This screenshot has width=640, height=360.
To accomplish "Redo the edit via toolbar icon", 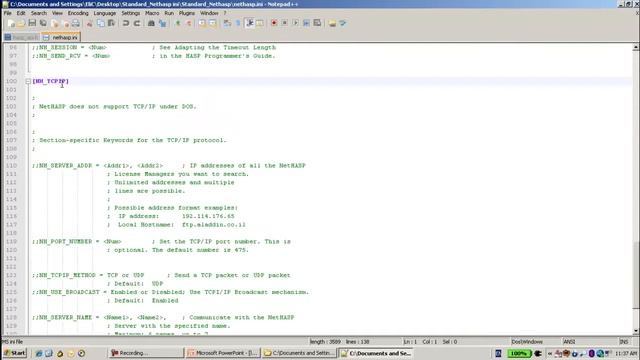I will (x=137, y=23).
